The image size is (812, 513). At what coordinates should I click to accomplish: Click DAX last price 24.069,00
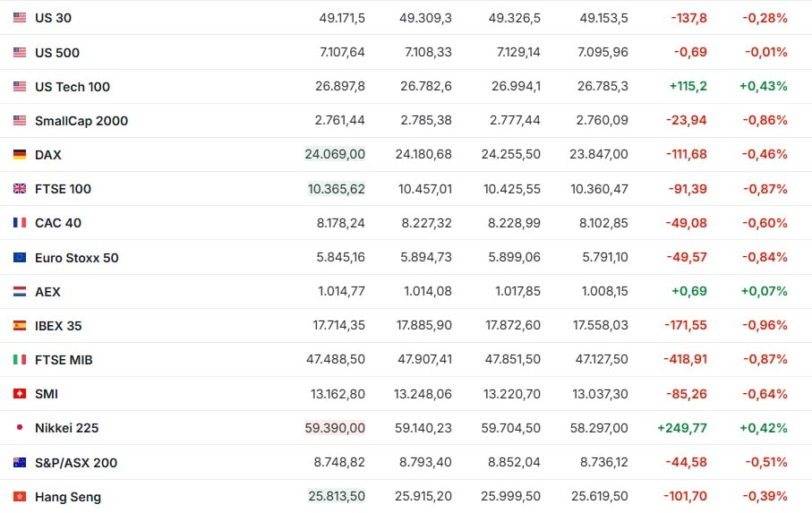pyautogui.click(x=335, y=155)
